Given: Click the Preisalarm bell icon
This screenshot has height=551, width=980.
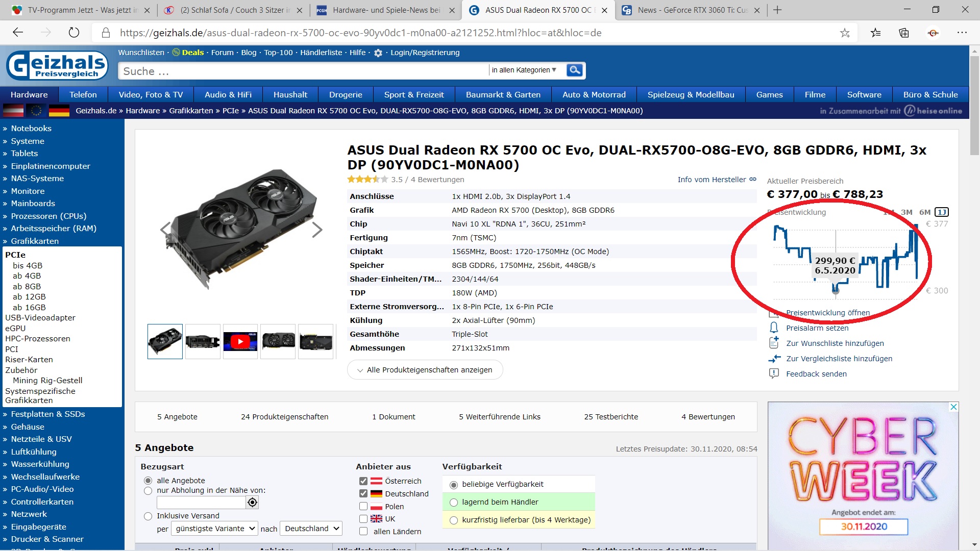Looking at the screenshot, I should [774, 328].
